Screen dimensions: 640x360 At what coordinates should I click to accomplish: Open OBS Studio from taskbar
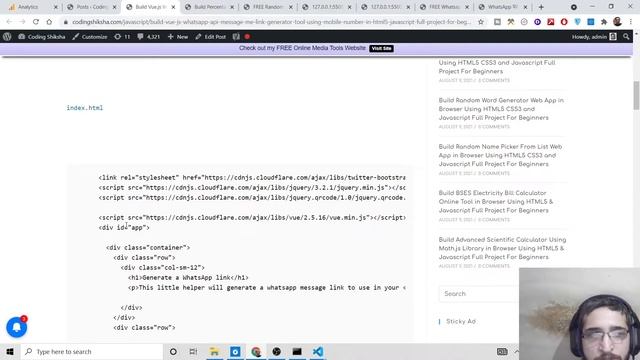tap(276, 351)
